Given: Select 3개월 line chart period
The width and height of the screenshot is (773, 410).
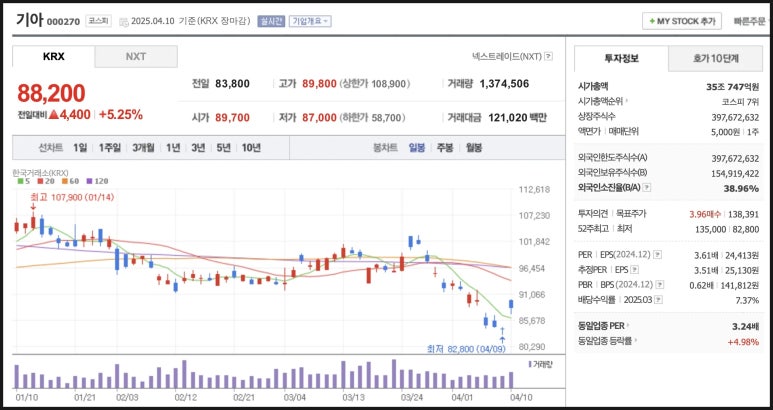Looking at the screenshot, I should click(x=143, y=147).
